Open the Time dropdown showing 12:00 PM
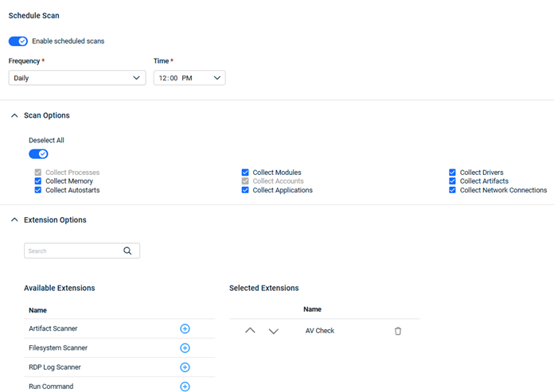This screenshot has height=392, width=554. [x=189, y=78]
